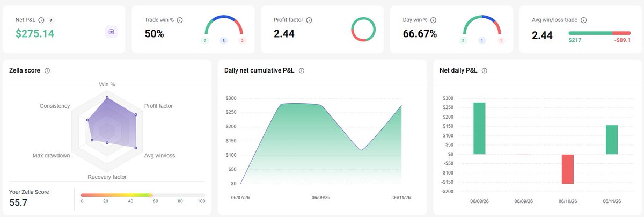Click green badge 2 under Trade win % gauge

pyautogui.click(x=205, y=41)
